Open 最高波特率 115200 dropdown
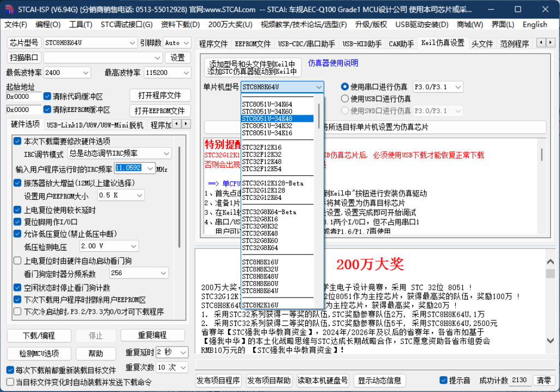 point(168,73)
